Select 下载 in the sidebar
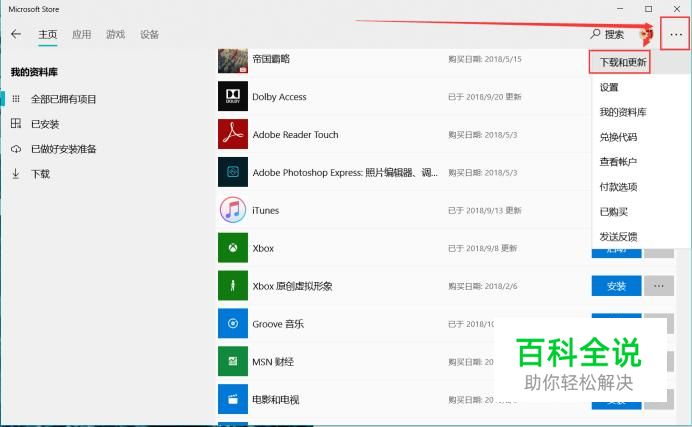This screenshot has height=427, width=692. tap(40, 174)
